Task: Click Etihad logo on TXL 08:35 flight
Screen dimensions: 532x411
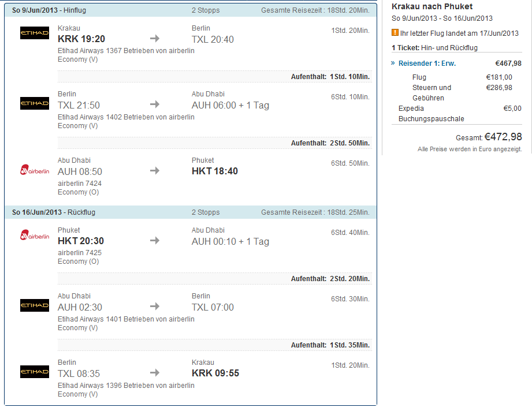Action: (35, 371)
